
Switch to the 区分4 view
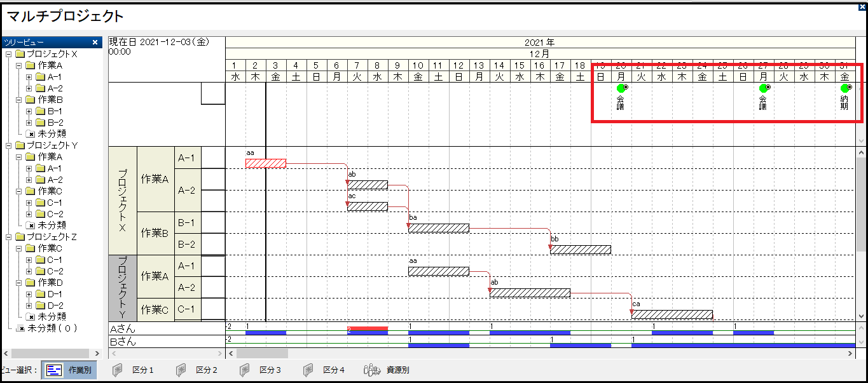pos(324,370)
